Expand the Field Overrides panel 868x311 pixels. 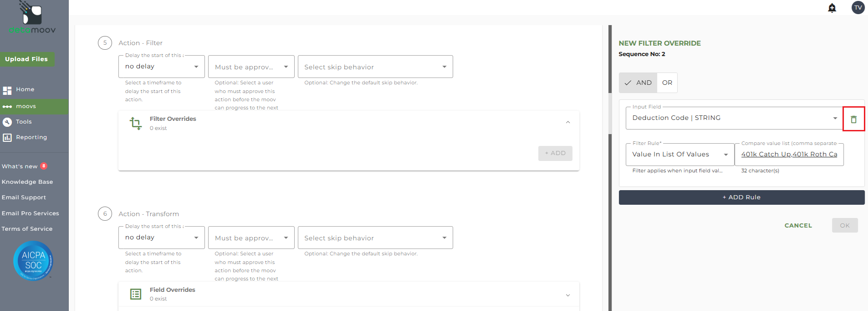568,295
